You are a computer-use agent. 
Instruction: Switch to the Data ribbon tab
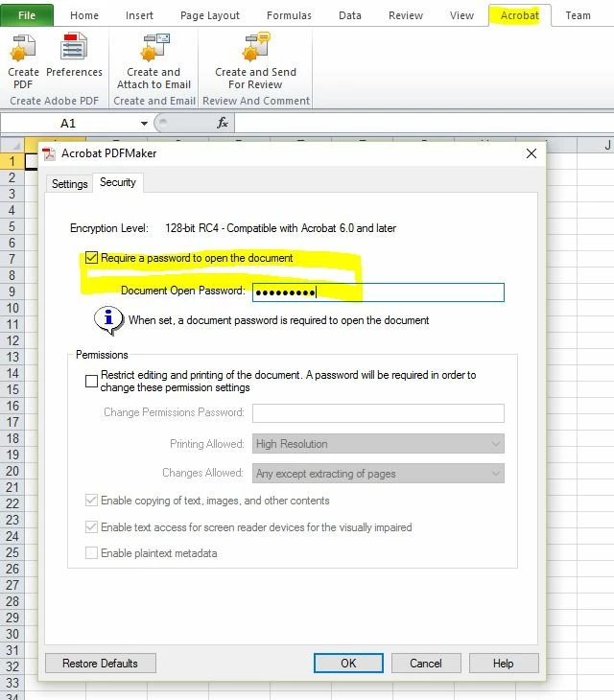click(x=350, y=15)
